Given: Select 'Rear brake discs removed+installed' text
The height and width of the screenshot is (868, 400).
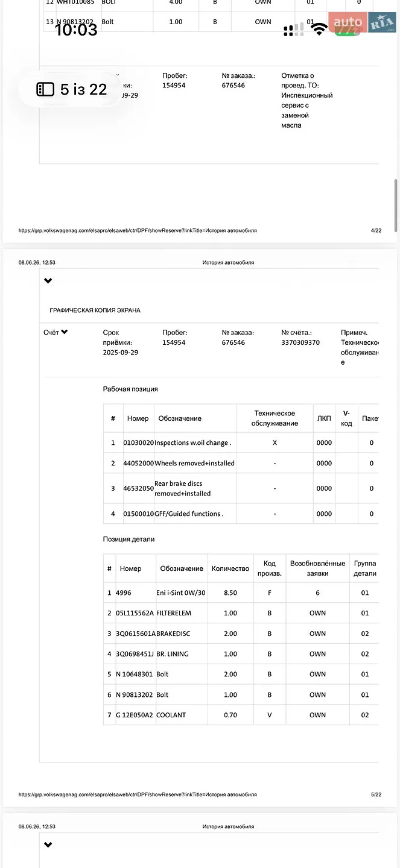Looking at the screenshot, I should click(x=183, y=488).
